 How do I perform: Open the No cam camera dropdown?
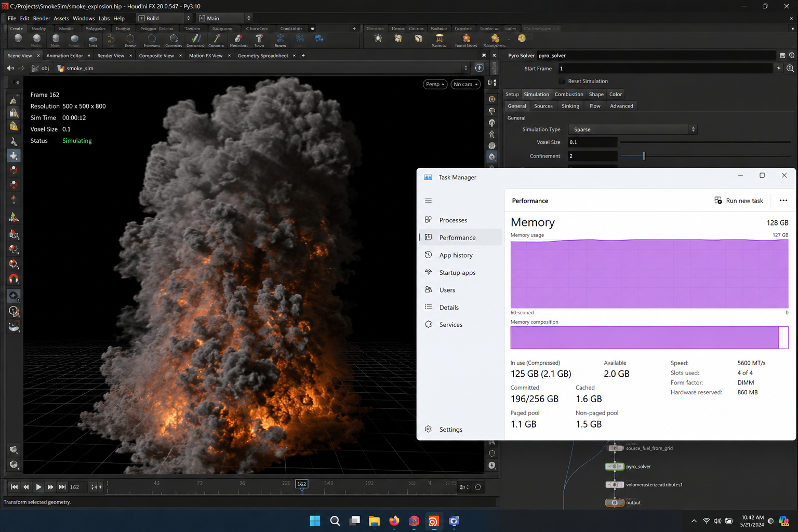point(465,84)
